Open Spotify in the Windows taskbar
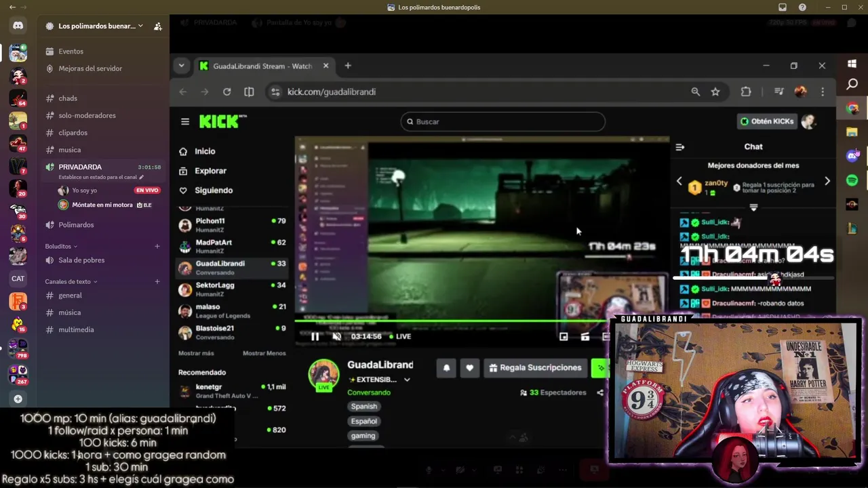This screenshot has height=488, width=868. click(x=852, y=180)
